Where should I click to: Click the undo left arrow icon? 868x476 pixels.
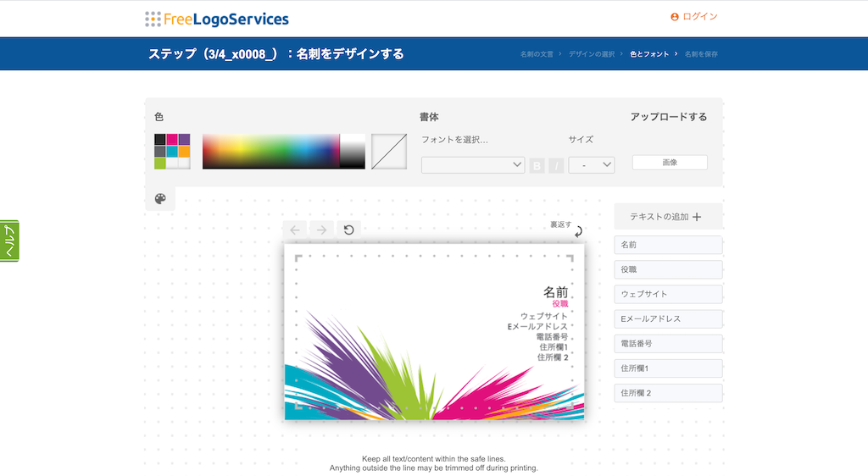tap(294, 230)
